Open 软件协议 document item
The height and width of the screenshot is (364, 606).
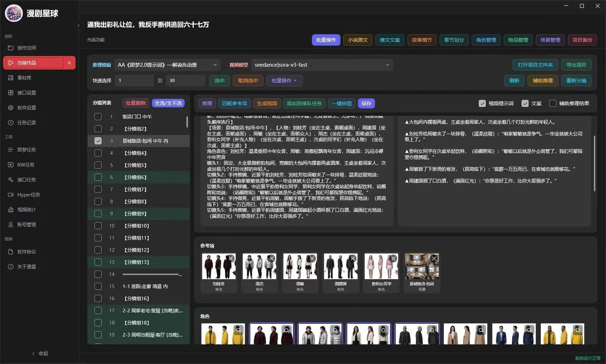pos(39,252)
